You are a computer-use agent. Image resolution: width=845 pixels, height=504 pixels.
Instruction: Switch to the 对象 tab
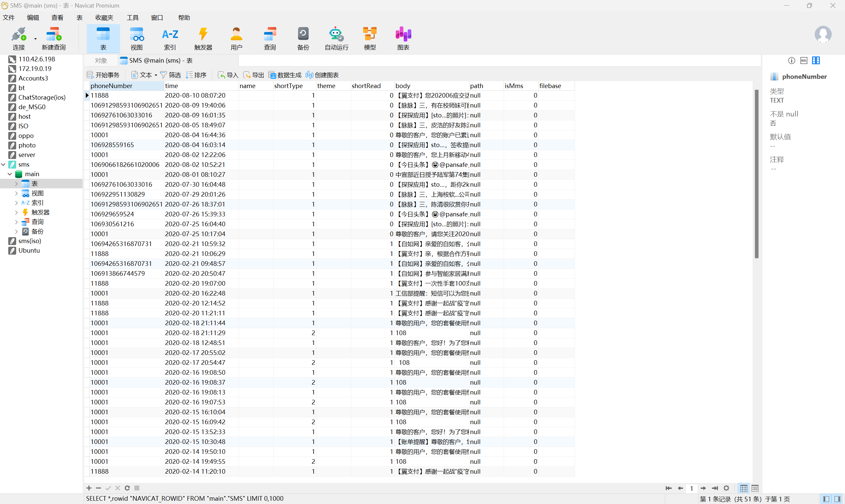(101, 60)
